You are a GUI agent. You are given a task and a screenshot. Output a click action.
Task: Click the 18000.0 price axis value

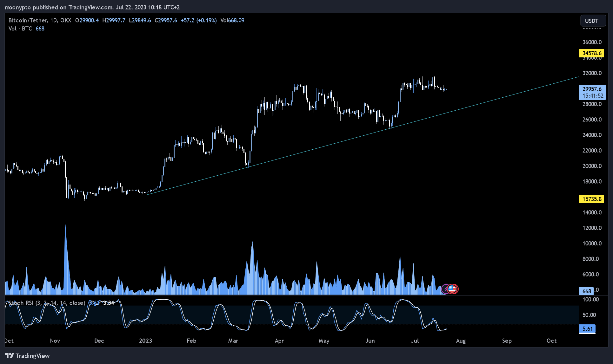(592, 182)
